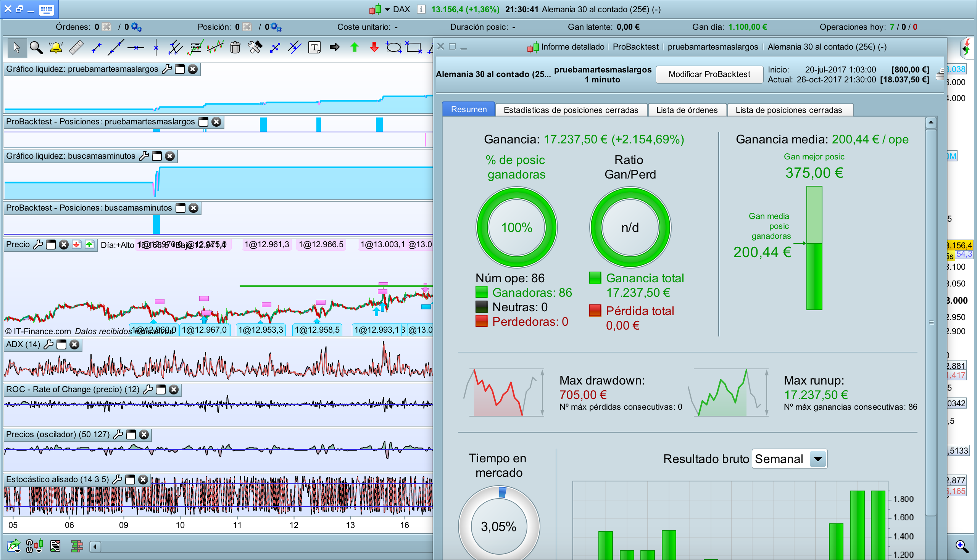Toggle pointer cursor selection tool
Image resolution: width=977 pixels, height=560 pixels.
[x=16, y=48]
